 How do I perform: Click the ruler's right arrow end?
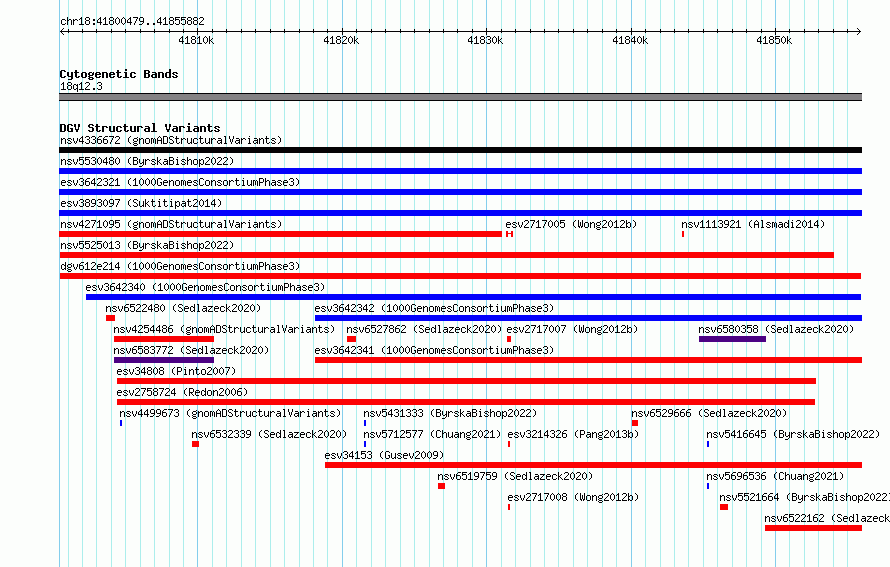pos(859,31)
